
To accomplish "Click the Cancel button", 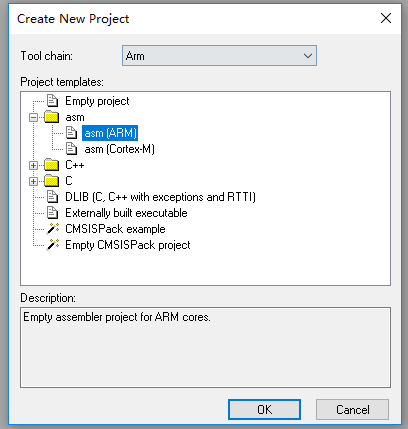I will (352, 409).
